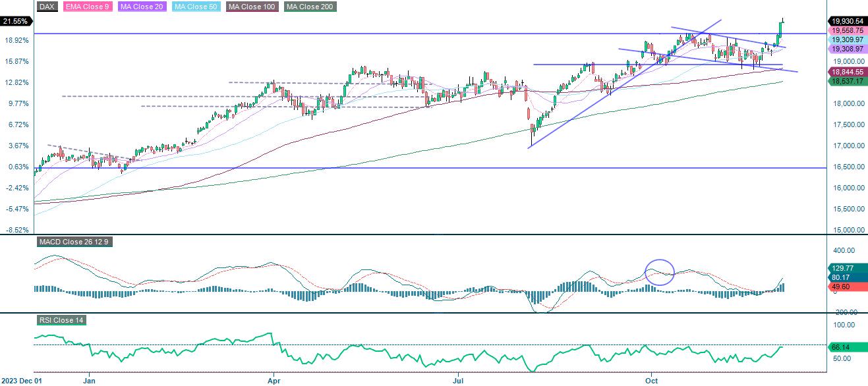Click the Oct label on the time axis
868x386 pixels.
pyautogui.click(x=651, y=381)
